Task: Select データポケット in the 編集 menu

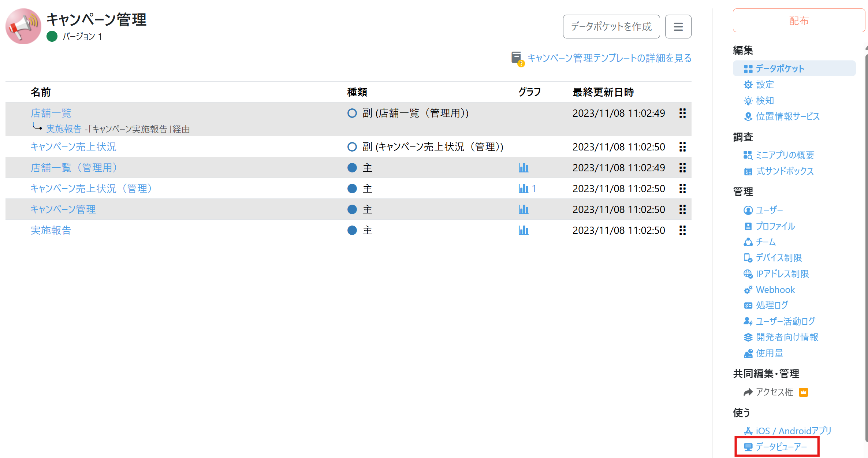Action: click(780, 68)
